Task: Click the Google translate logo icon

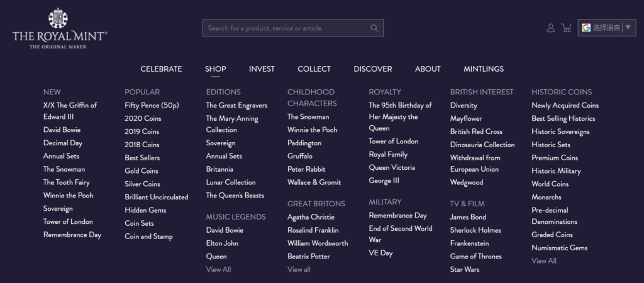Action: click(586, 28)
